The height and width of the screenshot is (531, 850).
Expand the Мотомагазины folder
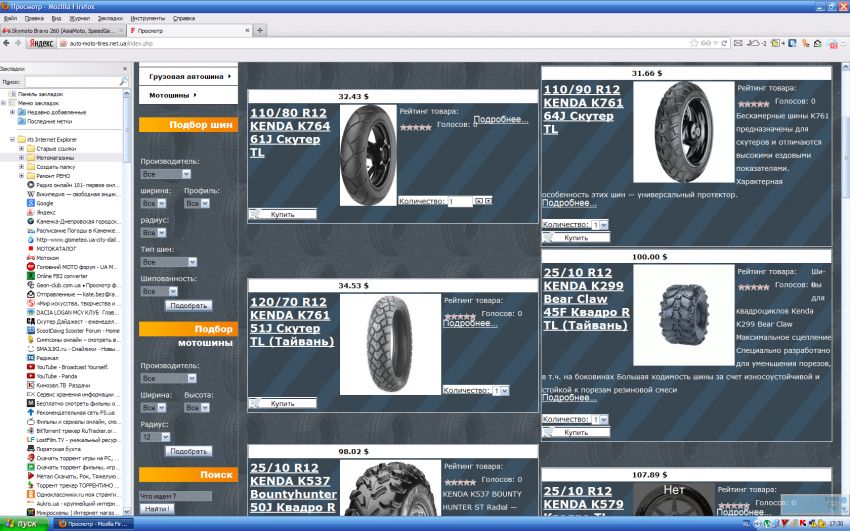[21, 158]
